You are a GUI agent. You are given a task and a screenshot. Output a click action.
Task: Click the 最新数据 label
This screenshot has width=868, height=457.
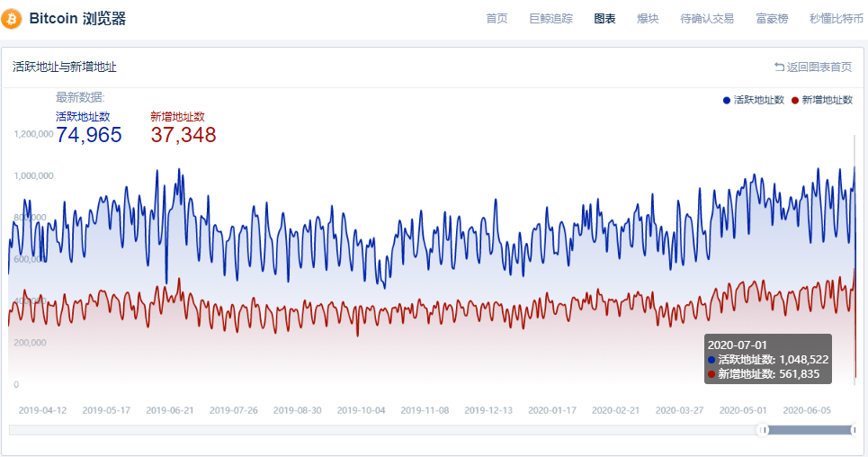point(80,97)
